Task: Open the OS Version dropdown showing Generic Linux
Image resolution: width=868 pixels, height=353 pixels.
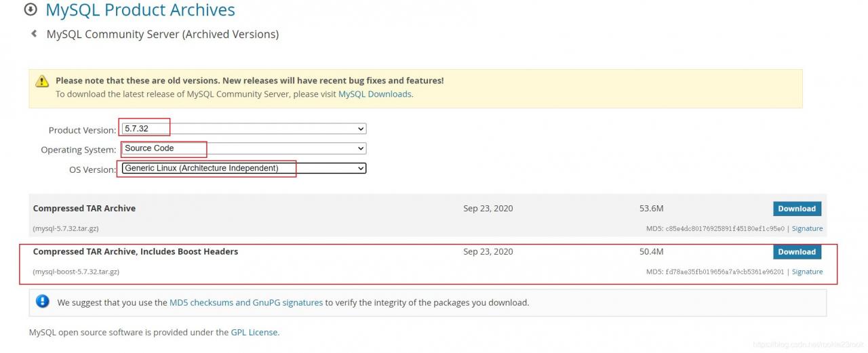Action: click(x=244, y=168)
